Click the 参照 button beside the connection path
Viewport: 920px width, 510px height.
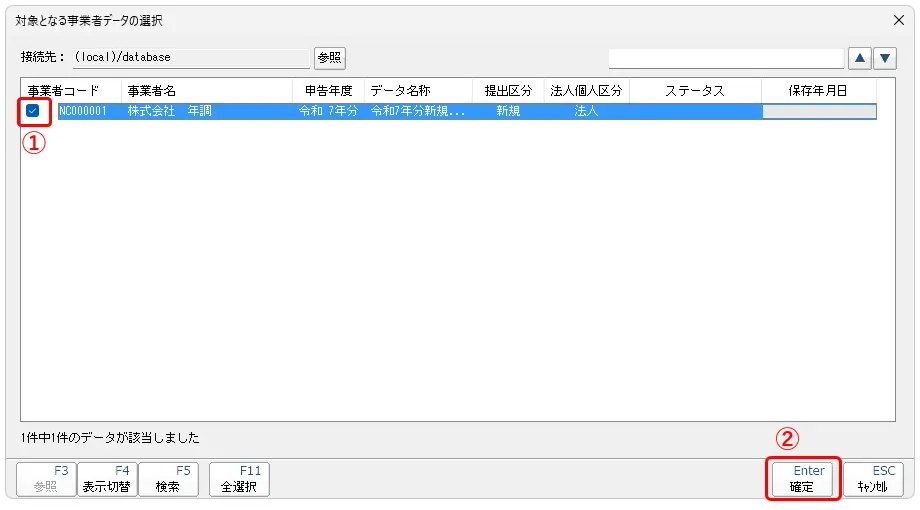pyautogui.click(x=329, y=58)
